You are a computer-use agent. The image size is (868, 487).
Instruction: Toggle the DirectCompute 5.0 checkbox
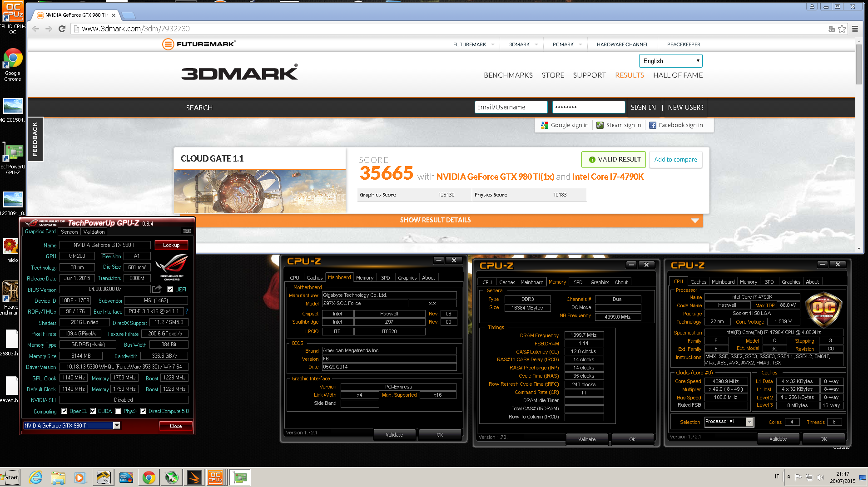pos(144,411)
